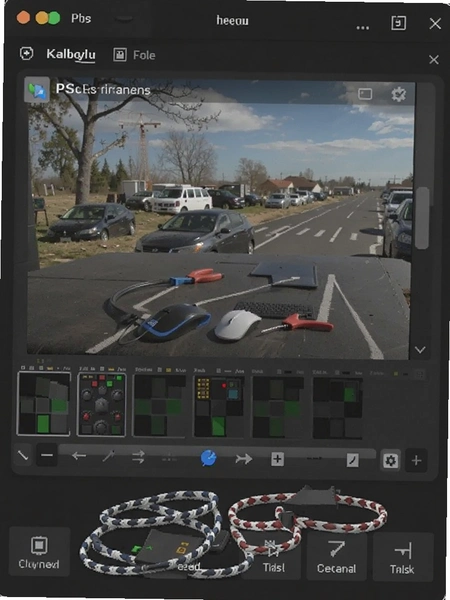
Task: Select the sixth thumbnail with top-right green square
Action: tap(338, 408)
